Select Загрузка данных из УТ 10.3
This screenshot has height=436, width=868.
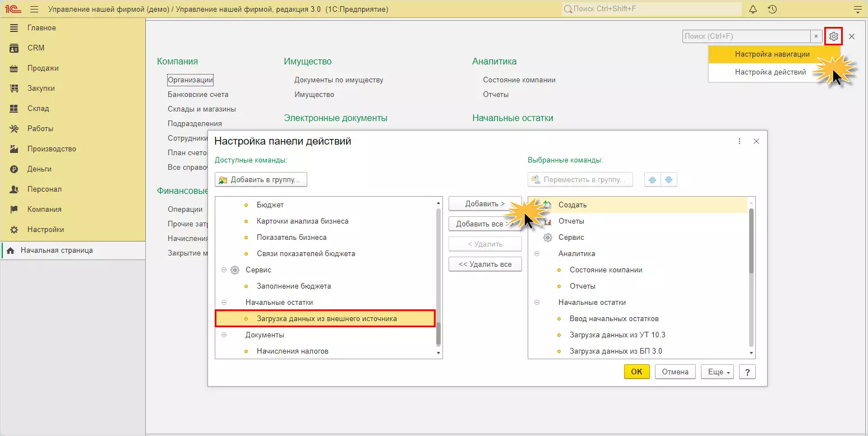tap(617, 335)
